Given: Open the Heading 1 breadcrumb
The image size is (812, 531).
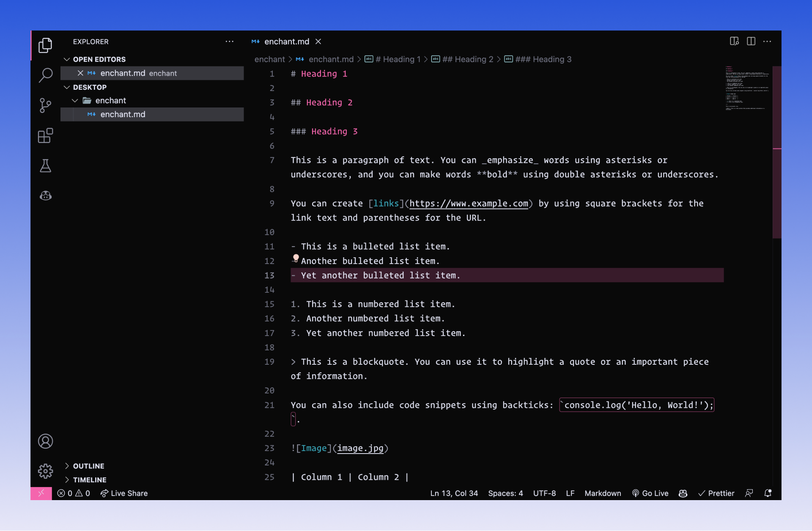Looking at the screenshot, I should tap(393, 59).
